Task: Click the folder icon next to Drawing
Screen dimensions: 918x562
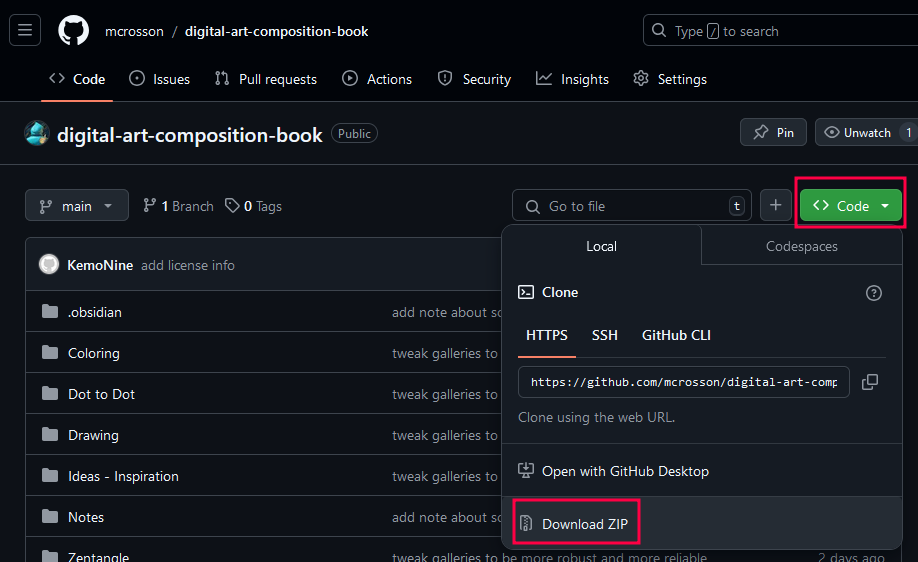Action: coord(50,434)
